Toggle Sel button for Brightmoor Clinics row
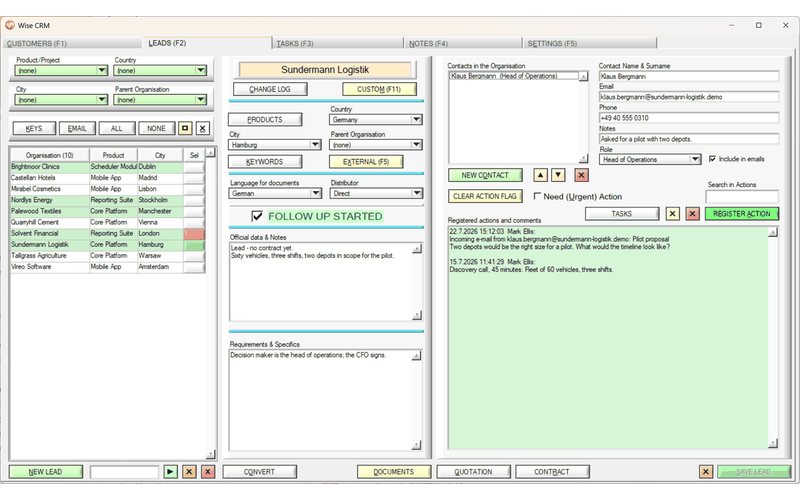 click(x=194, y=167)
